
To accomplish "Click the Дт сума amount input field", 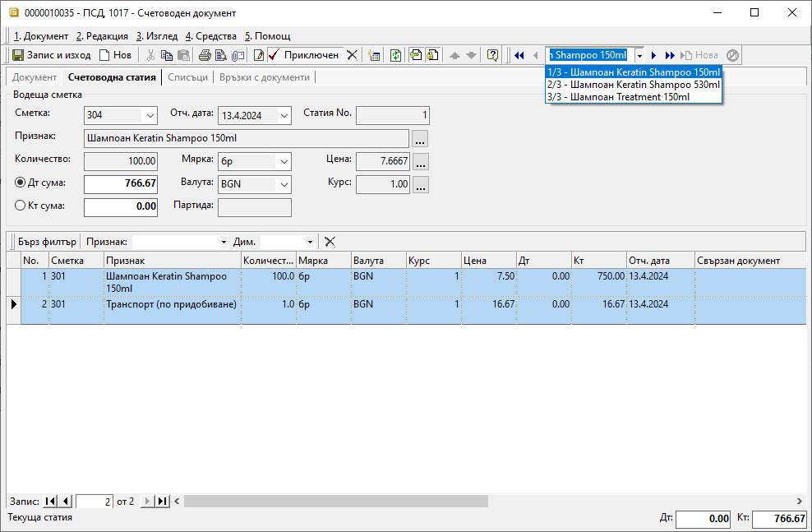I will [121, 183].
